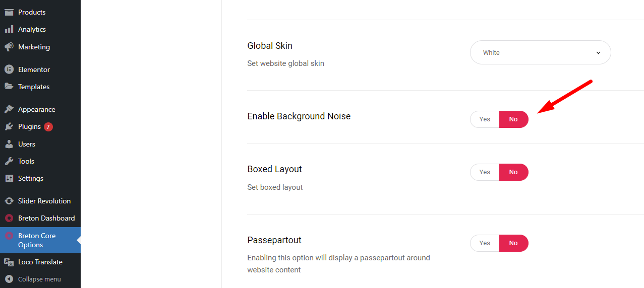Set Enable Background Noise to Yes
Image resolution: width=644 pixels, height=288 pixels.
tap(485, 119)
